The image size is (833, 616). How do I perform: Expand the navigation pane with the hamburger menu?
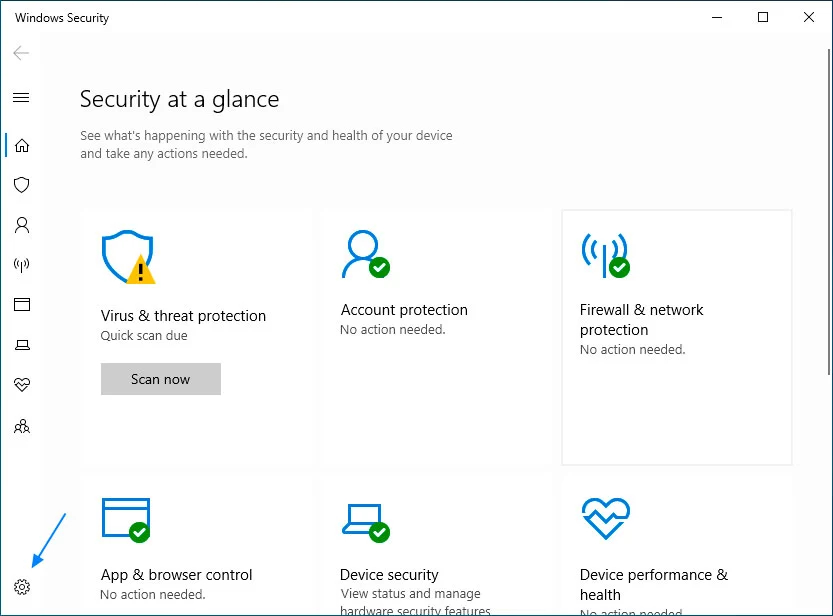pyautogui.click(x=22, y=98)
